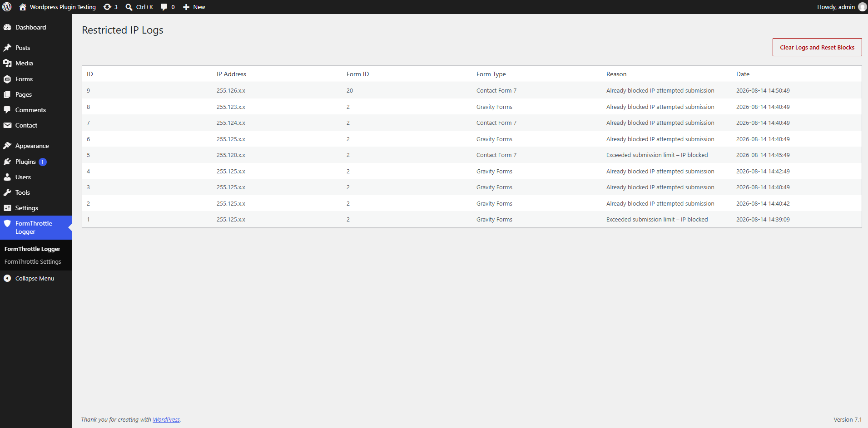Click the plus icon for New
This screenshot has height=428, width=868.
point(186,7)
